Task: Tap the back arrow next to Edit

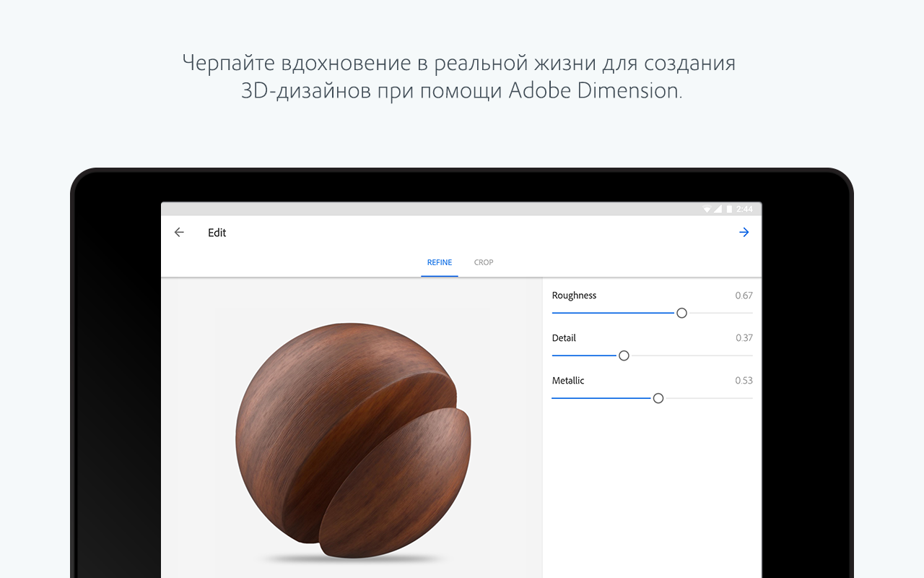Action: pyautogui.click(x=179, y=232)
